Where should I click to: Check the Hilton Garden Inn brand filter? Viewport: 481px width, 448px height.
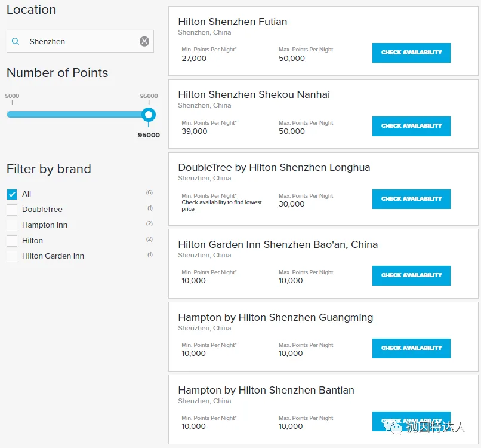tap(12, 256)
